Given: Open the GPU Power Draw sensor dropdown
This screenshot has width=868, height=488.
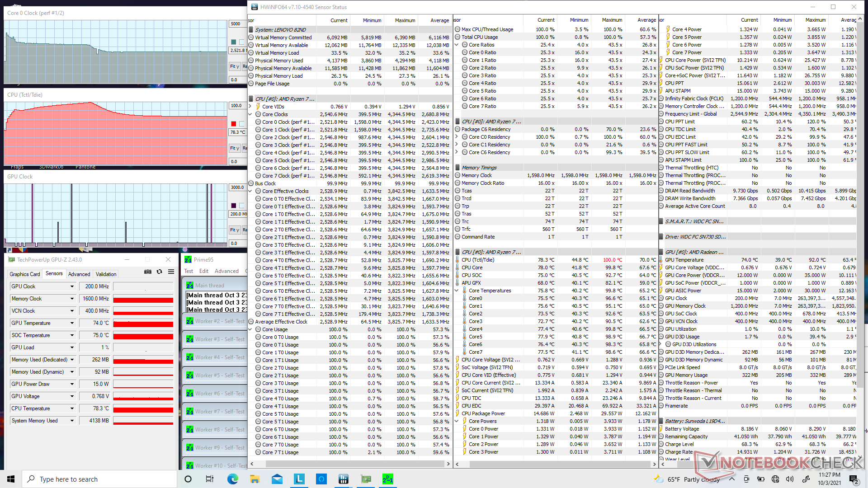Looking at the screenshot, I should tap(72, 384).
